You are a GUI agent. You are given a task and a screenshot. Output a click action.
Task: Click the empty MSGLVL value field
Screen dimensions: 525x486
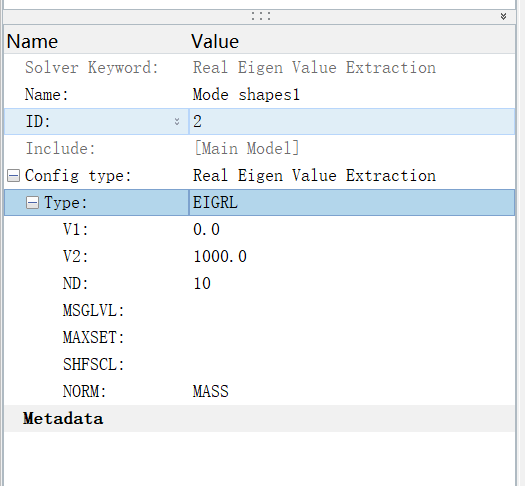[x=352, y=311]
